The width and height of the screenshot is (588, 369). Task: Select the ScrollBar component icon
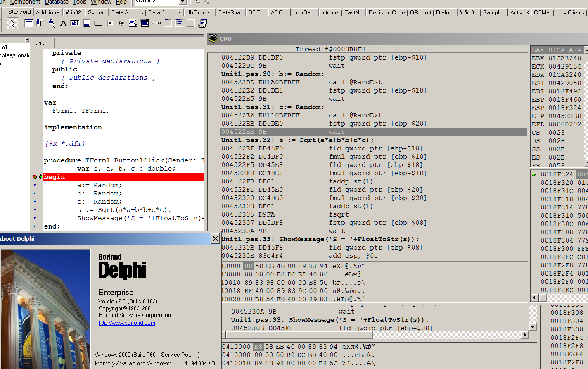[x=156, y=23]
